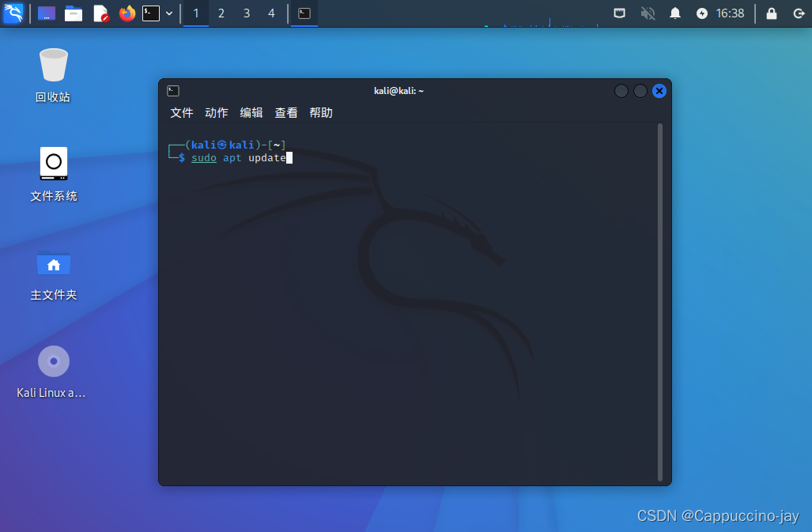Select the Kali Linux disc desktop icon
This screenshot has height=532, width=812.
[51, 372]
